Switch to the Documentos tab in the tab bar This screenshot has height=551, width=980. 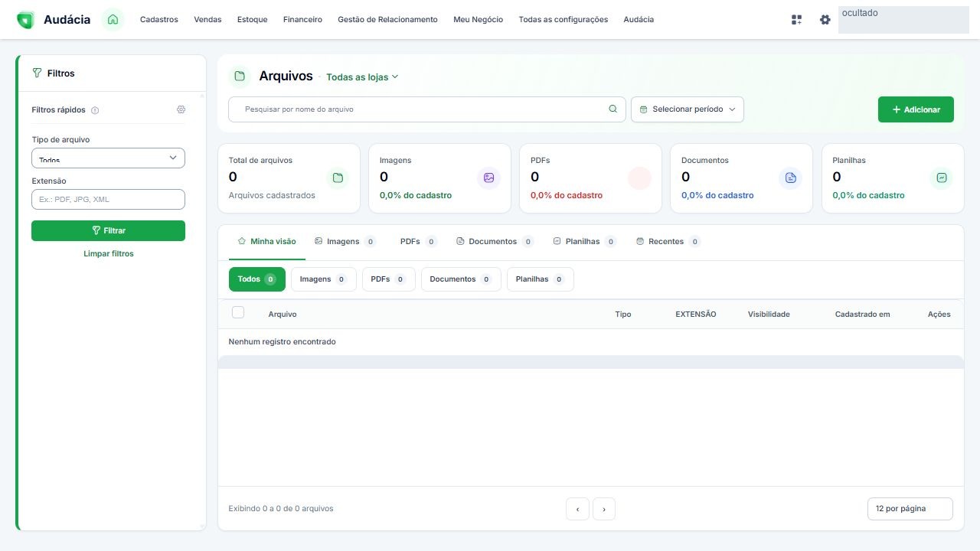pyautogui.click(x=494, y=241)
